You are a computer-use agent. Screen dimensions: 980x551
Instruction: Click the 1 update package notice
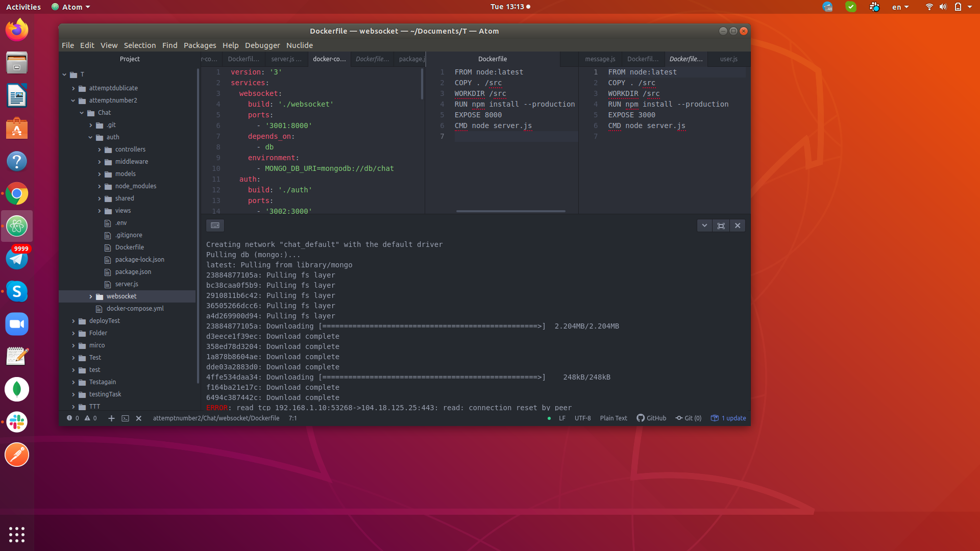[728, 418]
